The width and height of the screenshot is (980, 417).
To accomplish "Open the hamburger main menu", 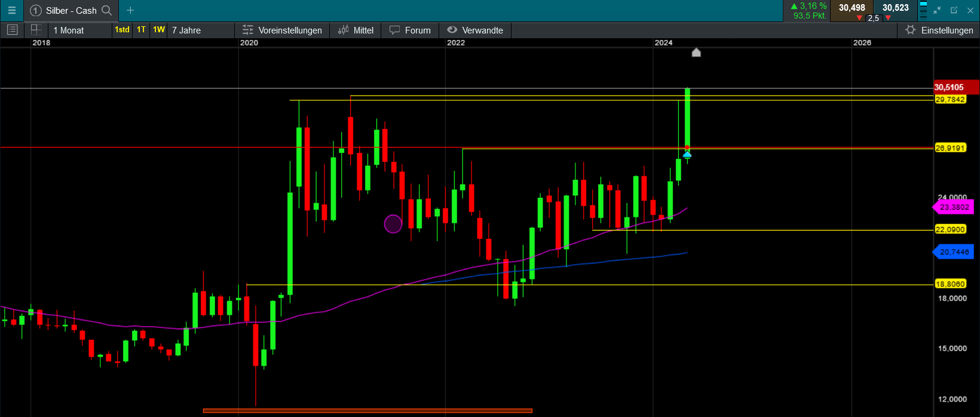I will (11, 10).
